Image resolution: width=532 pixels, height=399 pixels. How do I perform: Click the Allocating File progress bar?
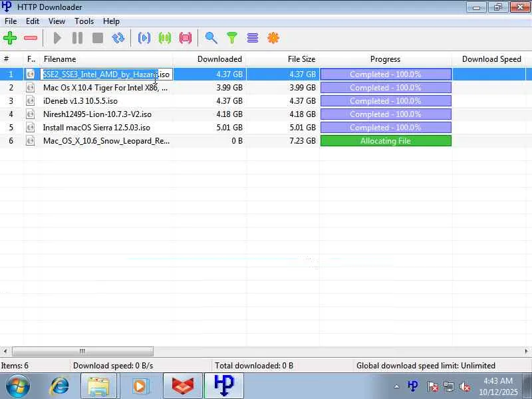click(386, 141)
